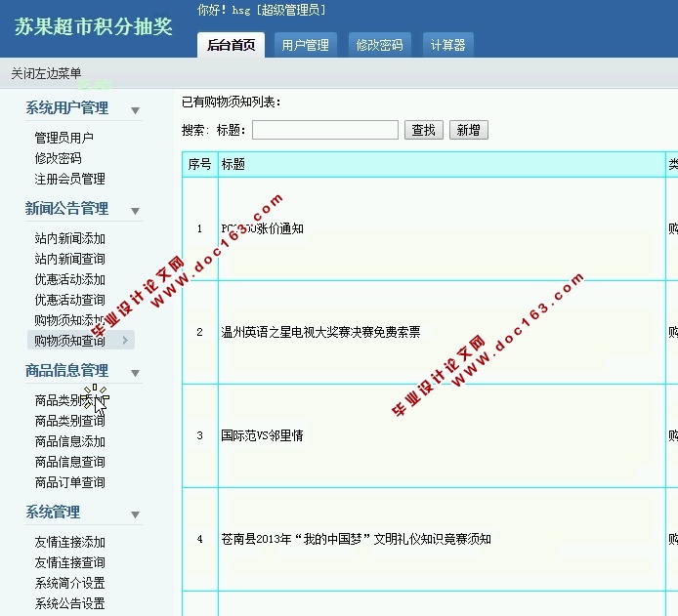
Task: Click the 新增 button
Action: click(469, 130)
